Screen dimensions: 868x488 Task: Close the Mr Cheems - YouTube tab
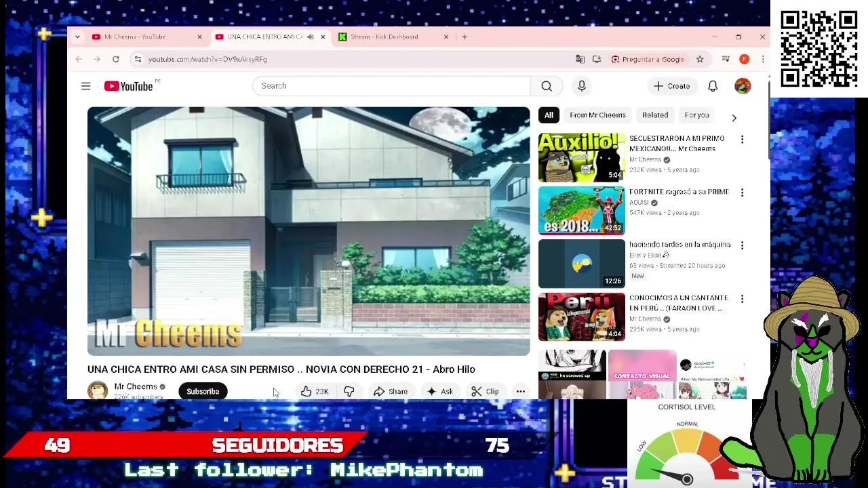click(199, 37)
